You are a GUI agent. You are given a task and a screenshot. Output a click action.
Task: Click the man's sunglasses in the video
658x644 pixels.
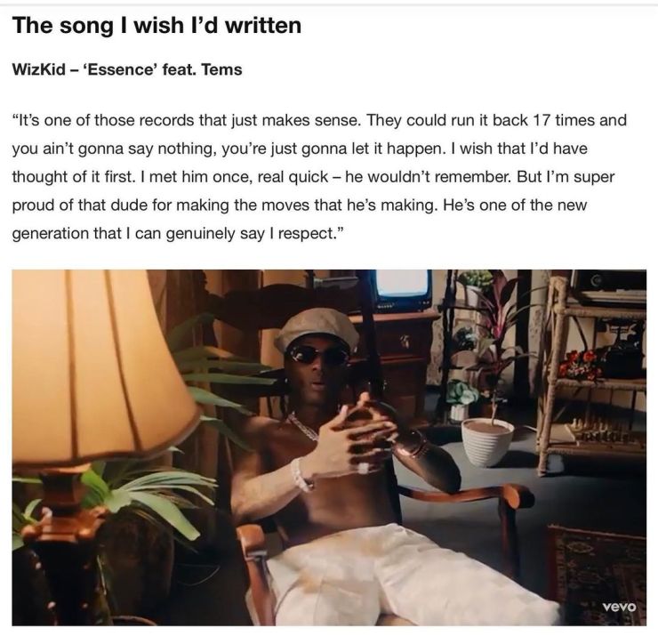(x=317, y=356)
